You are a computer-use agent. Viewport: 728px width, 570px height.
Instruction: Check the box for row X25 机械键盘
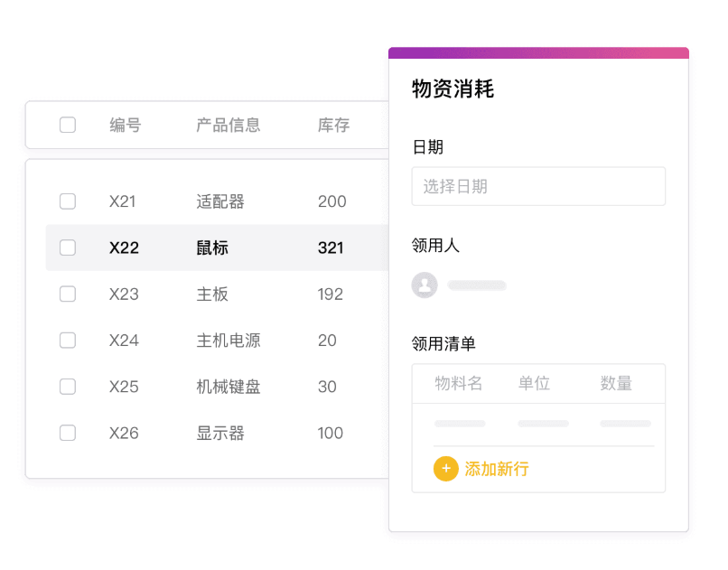[x=68, y=387]
